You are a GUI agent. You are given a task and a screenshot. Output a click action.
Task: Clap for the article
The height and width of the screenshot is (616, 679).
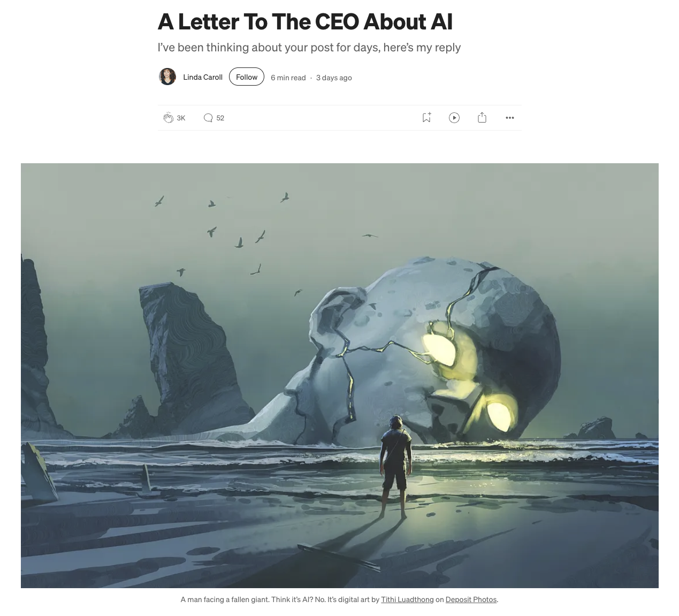(x=168, y=118)
